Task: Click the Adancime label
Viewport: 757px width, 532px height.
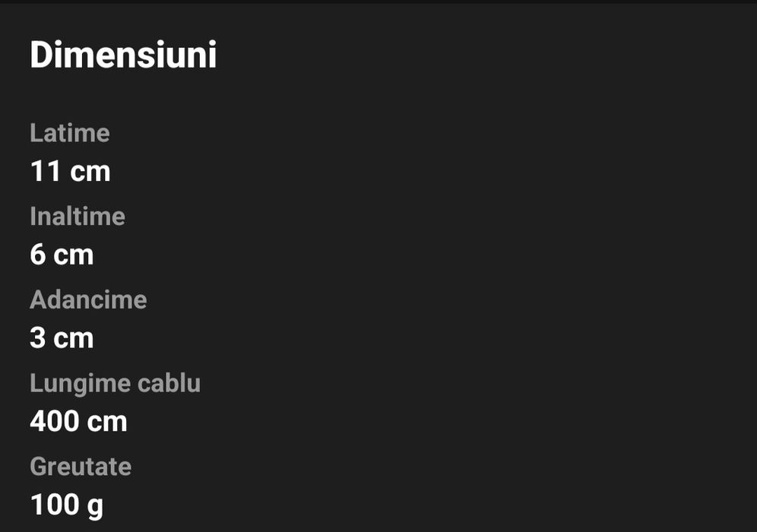Action: coord(88,299)
